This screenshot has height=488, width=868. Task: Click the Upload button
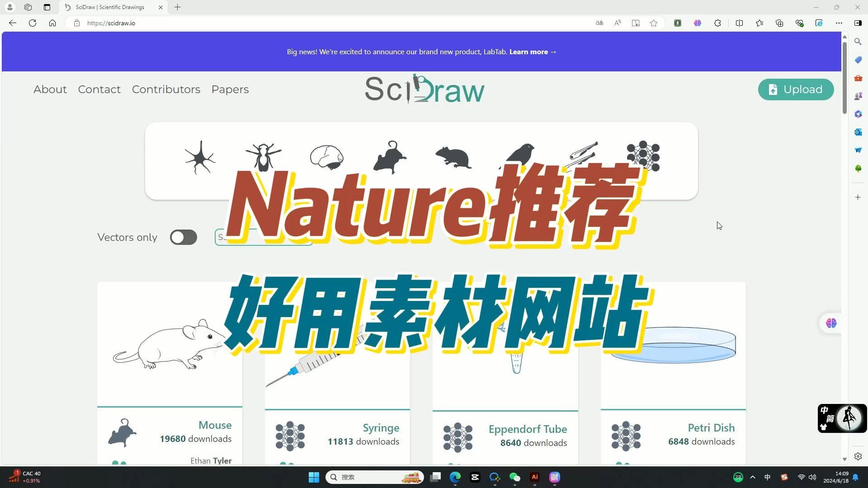(x=796, y=89)
